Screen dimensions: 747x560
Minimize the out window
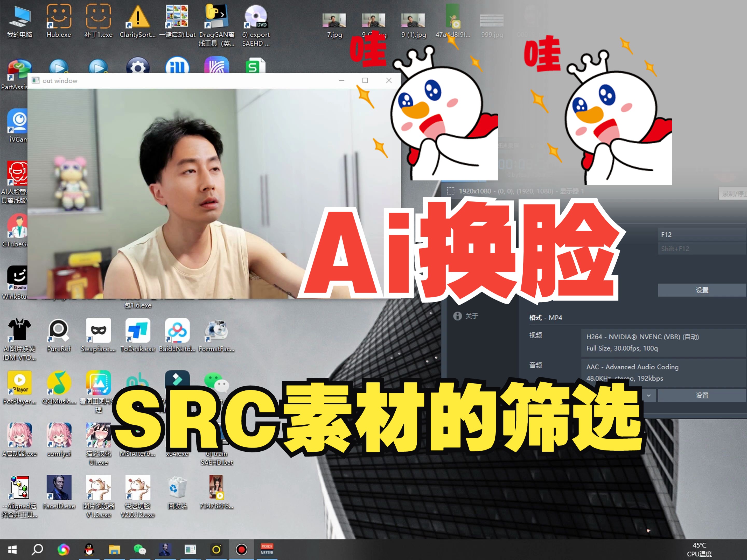click(342, 80)
